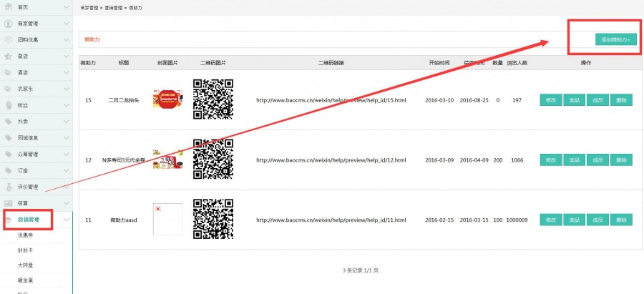Click the icon beside 评价管理
The width and height of the screenshot is (644, 294).
click(8, 187)
